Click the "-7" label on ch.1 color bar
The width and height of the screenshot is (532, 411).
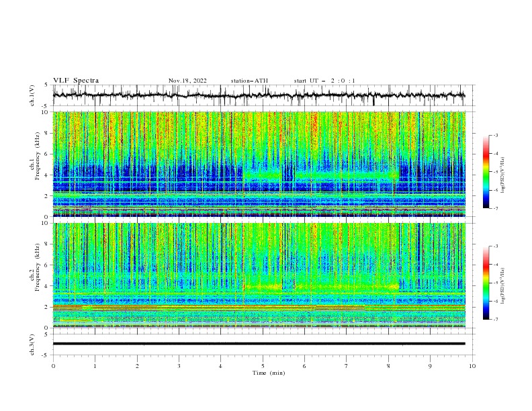point(496,208)
